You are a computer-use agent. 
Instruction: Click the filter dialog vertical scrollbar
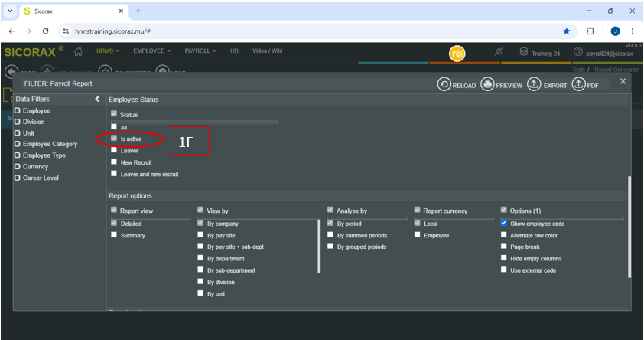629,227
